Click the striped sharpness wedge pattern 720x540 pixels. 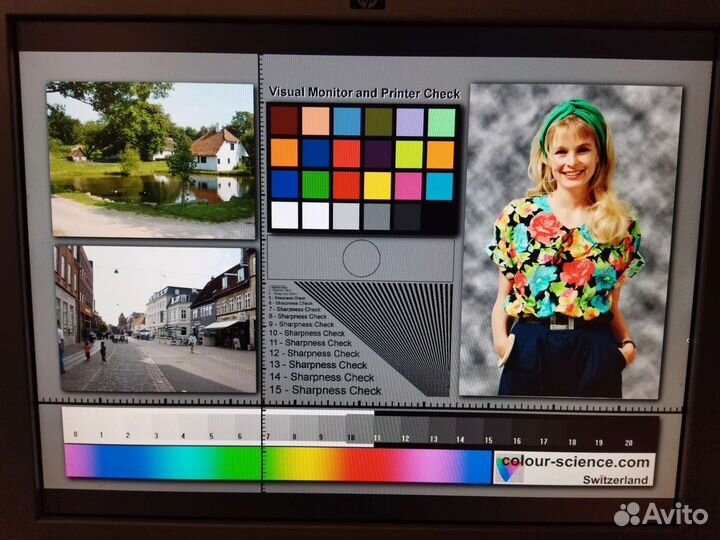[x=390, y=330]
